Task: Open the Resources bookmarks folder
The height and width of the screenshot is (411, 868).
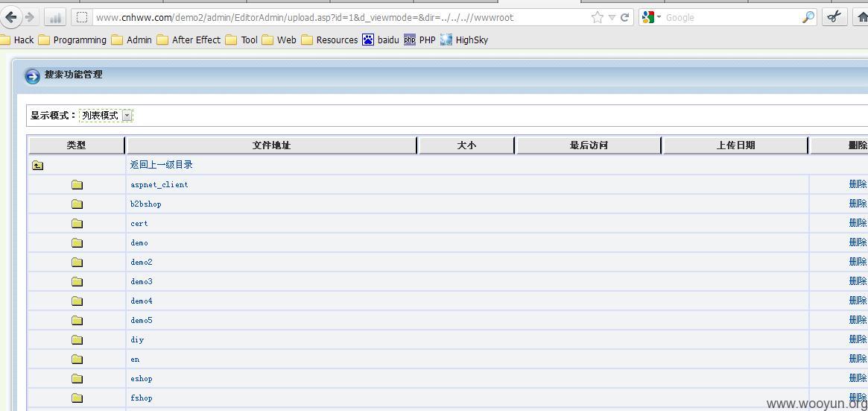Action: click(329, 40)
